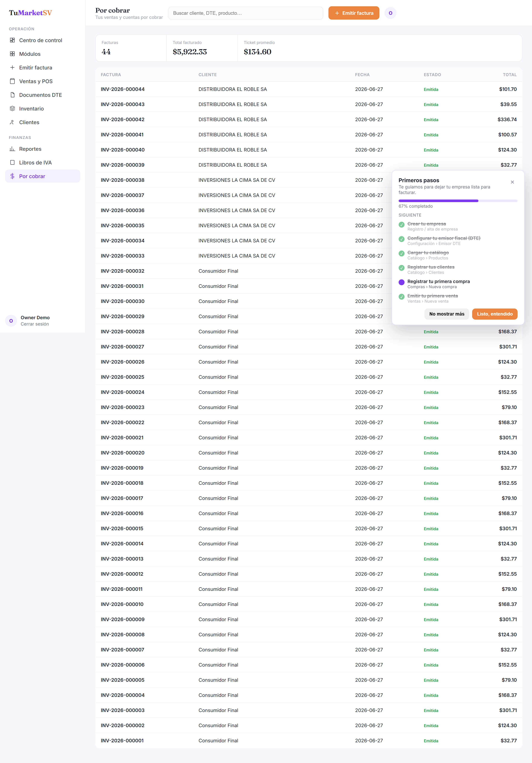Select invoice INV-2026-000038 row
Image resolution: width=532 pixels, height=763 pixels.
pyautogui.click(x=309, y=180)
